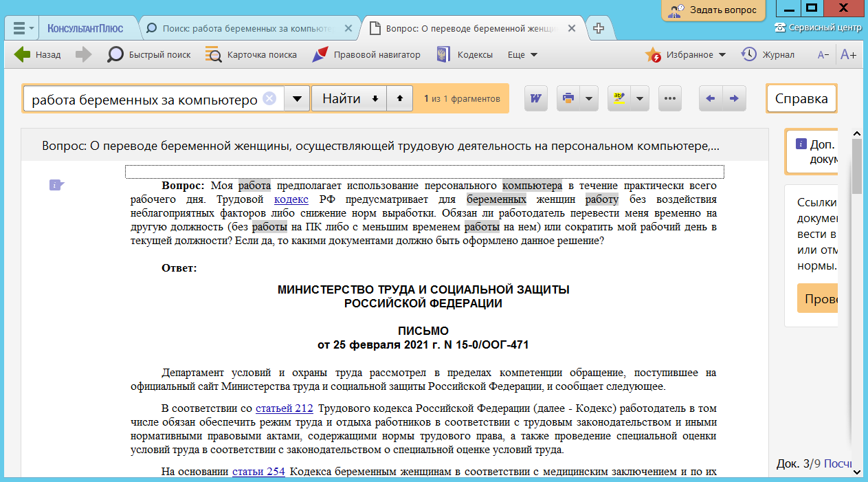This screenshot has width=868, height=482.
Task: Go to previous document with left arrow
Action: [x=711, y=99]
